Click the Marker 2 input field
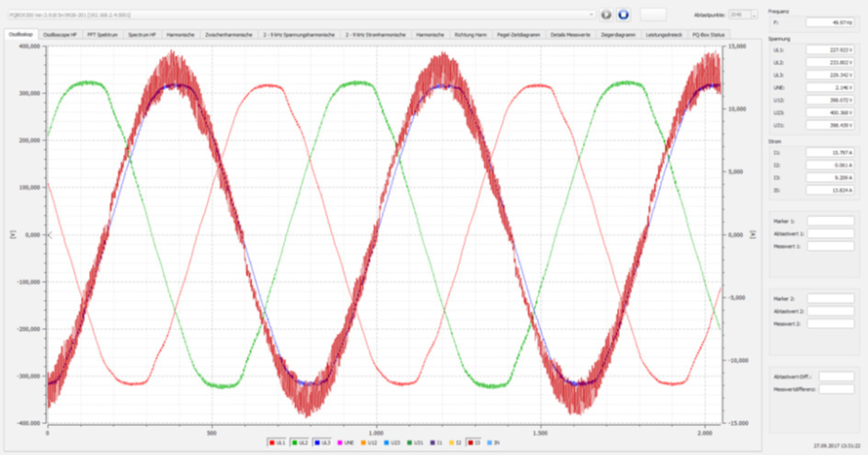 [830, 298]
